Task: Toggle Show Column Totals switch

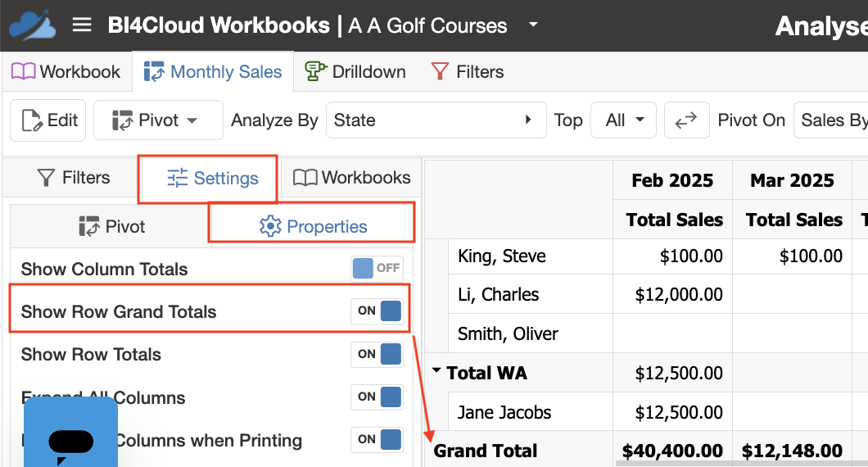Action: point(377,269)
